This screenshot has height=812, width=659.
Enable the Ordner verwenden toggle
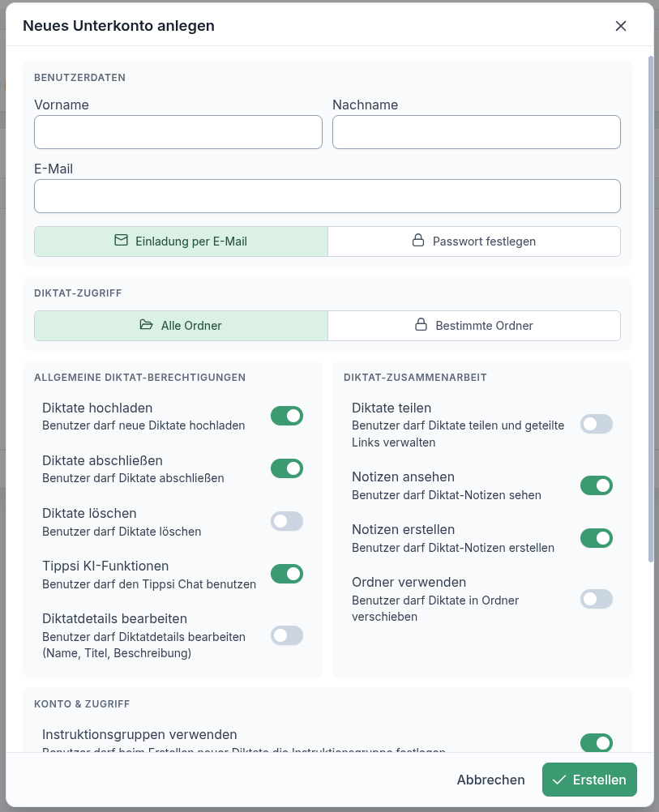[x=597, y=599]
